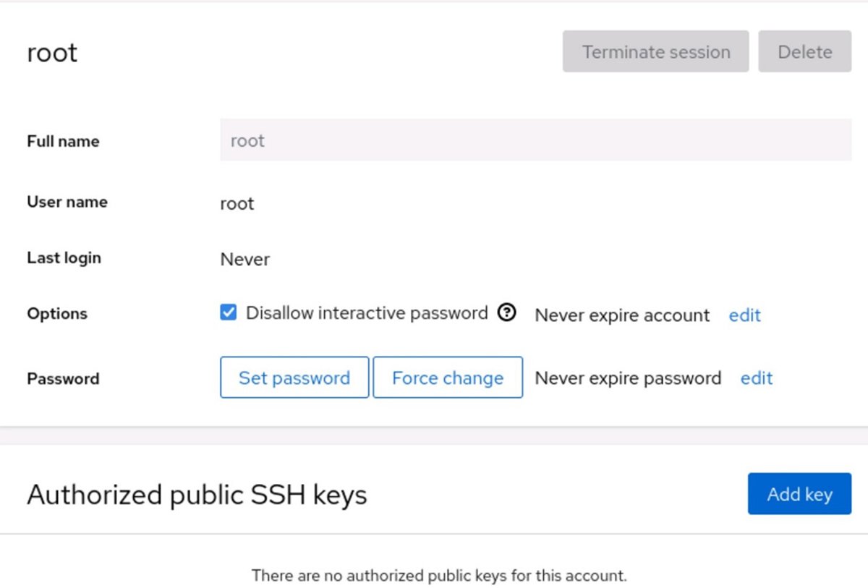This screenshot has height=588, width=868.
Task: Click the Options row label
Action: [57, 314]
